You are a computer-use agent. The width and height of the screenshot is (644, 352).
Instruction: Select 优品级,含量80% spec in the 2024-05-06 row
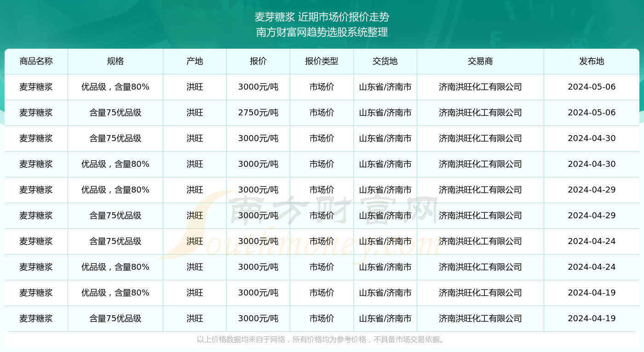coord(115,87)
